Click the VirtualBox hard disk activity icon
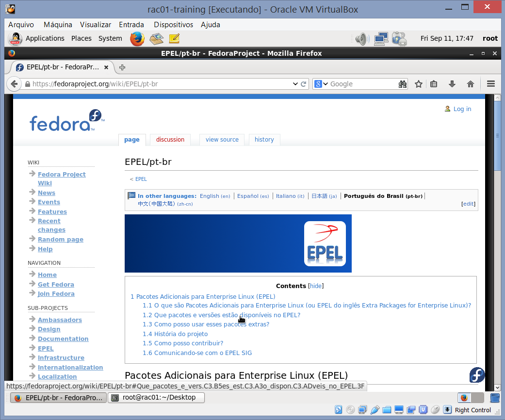The height and width of the screenshot is (420, 505). click(338, 410)
